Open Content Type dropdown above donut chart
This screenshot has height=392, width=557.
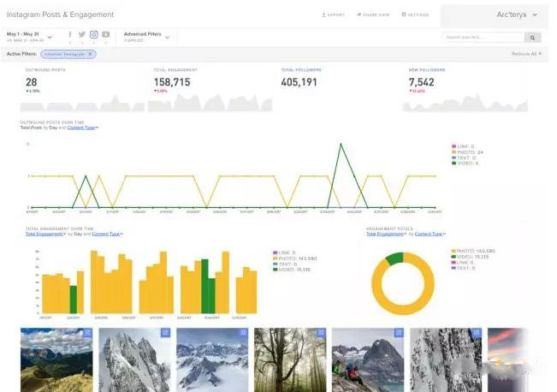point(430,234)
